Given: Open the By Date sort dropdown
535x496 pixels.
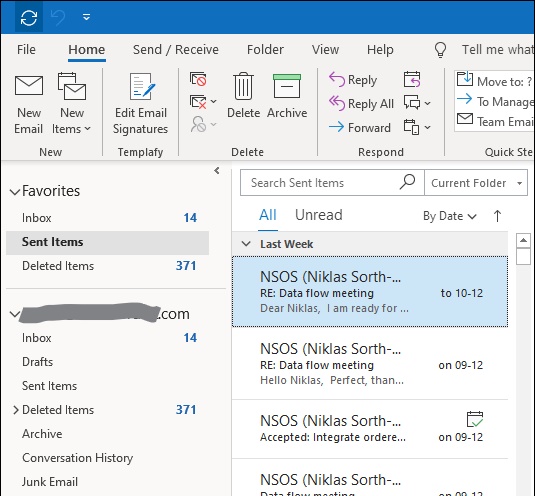Looking at the screenshot, I should click(x=450, y=216).
